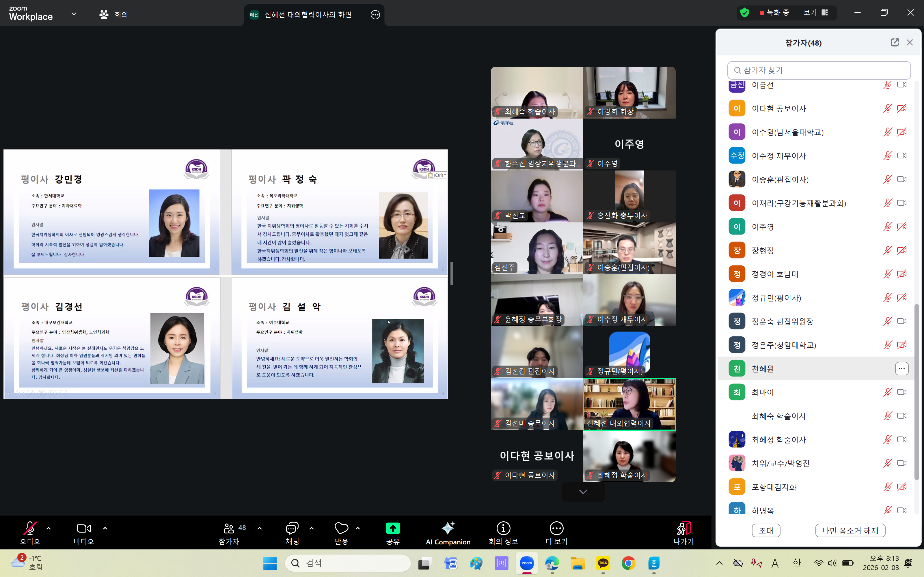Image resolution: width=924 pixels, height=577 pixels.
Task: Click the Leave meeting icon
Action: (683, 528)
